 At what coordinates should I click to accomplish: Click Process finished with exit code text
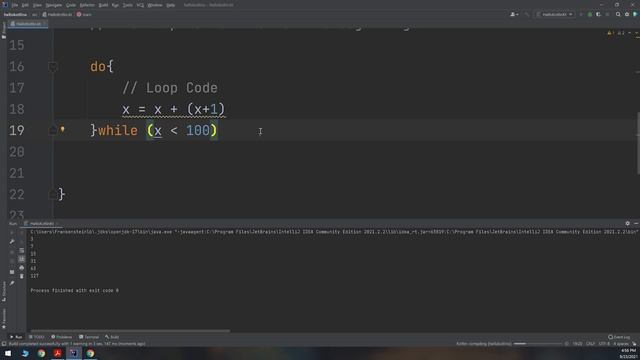(74, 291)
